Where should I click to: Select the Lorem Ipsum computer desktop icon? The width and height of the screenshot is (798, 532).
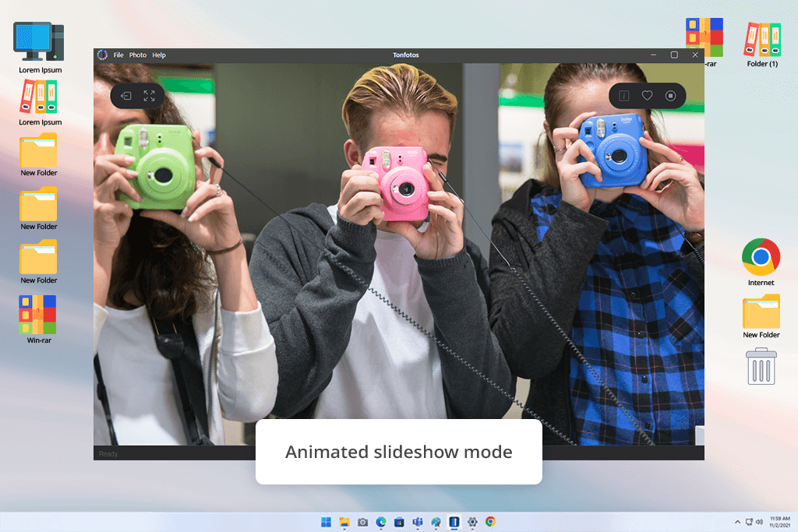pos(39,48)
